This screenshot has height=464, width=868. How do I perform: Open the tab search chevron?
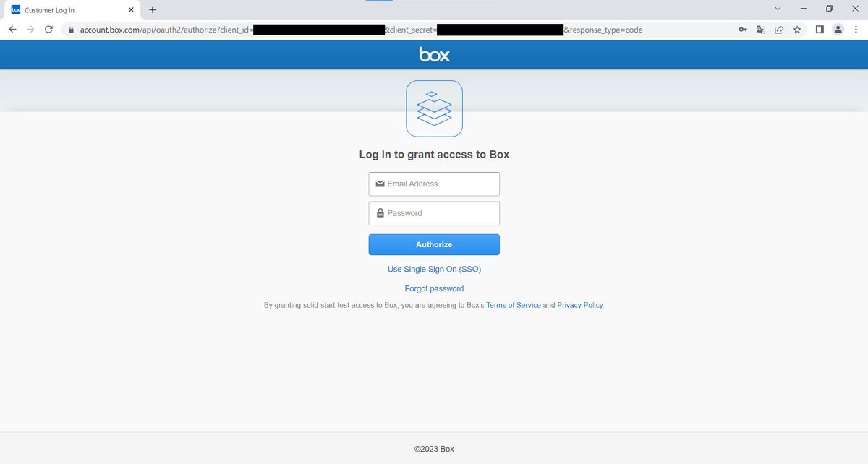pyautogui.click(x=778, y=9)
